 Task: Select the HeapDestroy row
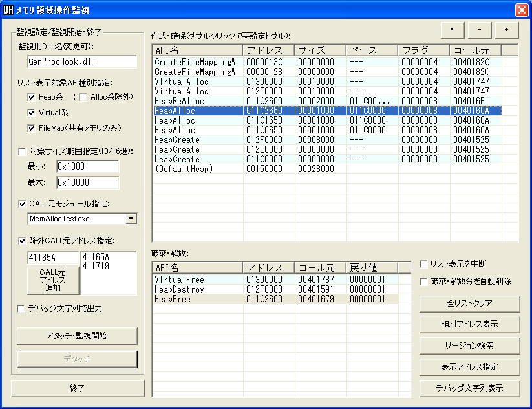click(275, 289)
